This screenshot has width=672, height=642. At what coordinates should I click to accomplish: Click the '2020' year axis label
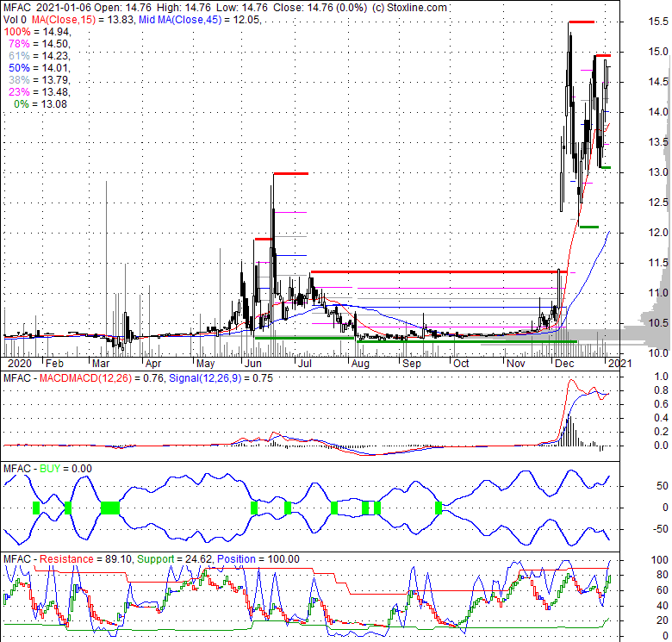tap(20, 364)
